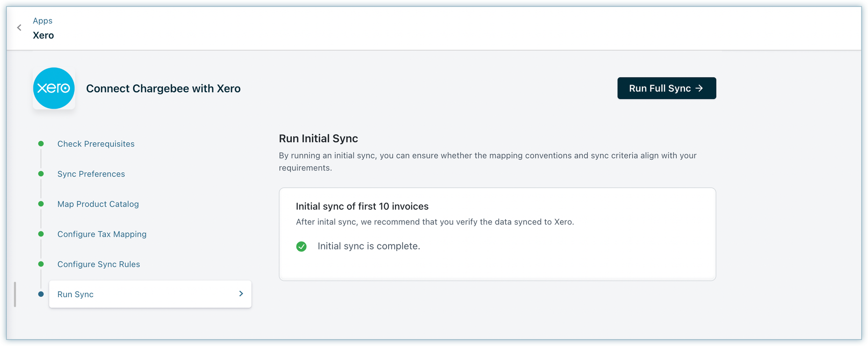Click the back arrow next to Apps
Screen dimensions: 868x346
[19, 28]
